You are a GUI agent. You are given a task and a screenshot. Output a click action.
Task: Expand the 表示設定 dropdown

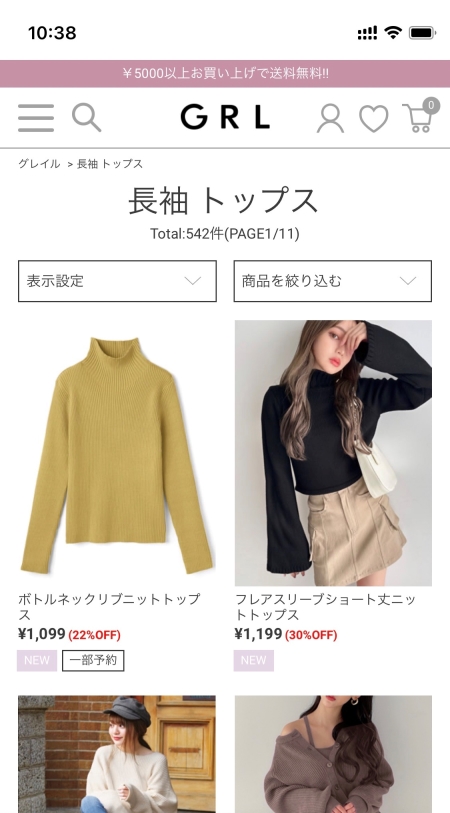(117, 281)
